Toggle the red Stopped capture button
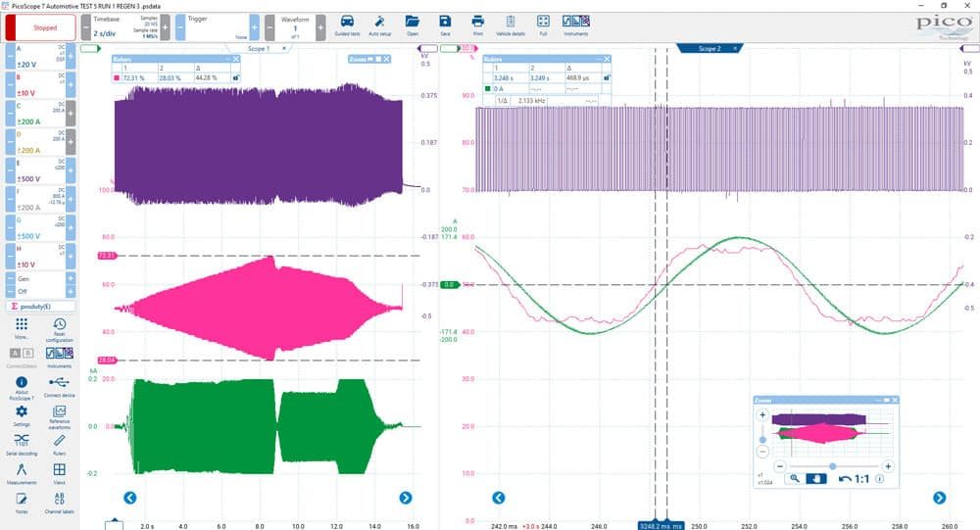This screenshot has height=530, width=980. pyautogui.click(x=40, y=27)
